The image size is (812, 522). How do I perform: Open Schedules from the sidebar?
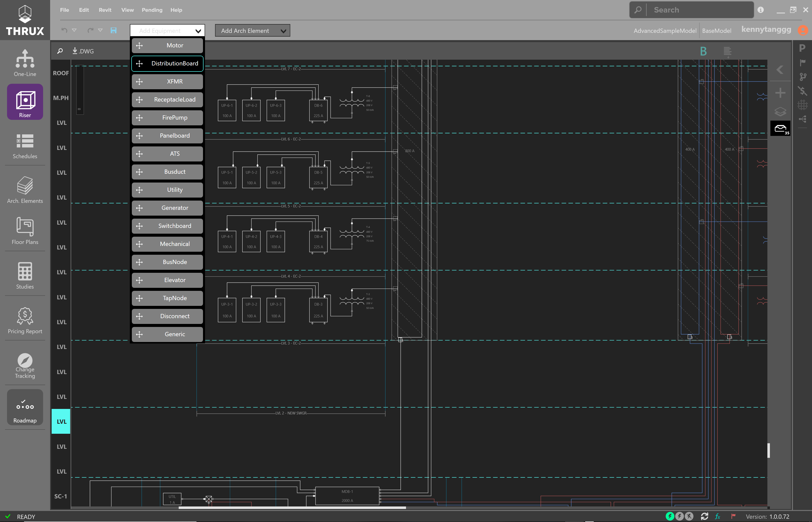tap(25, 146)
